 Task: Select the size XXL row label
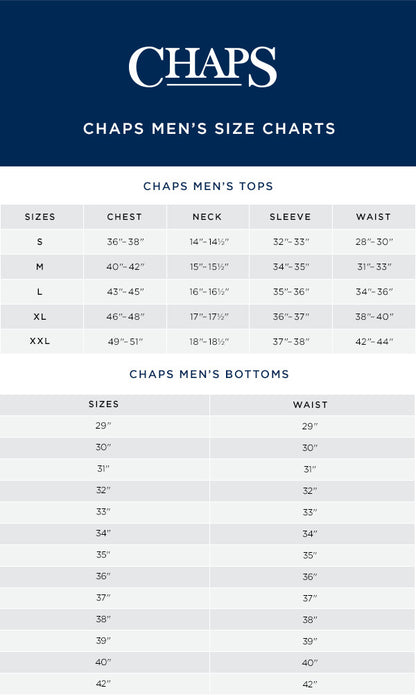[x=40, y=341]
